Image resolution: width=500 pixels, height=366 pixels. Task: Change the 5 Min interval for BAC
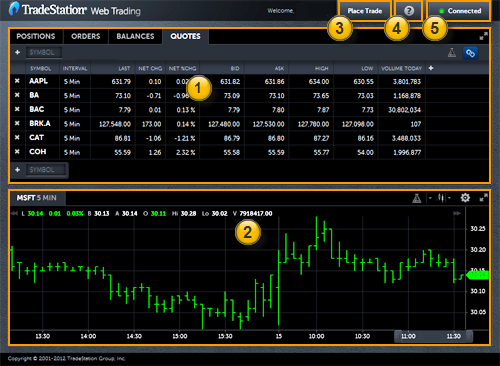point(72,110)
